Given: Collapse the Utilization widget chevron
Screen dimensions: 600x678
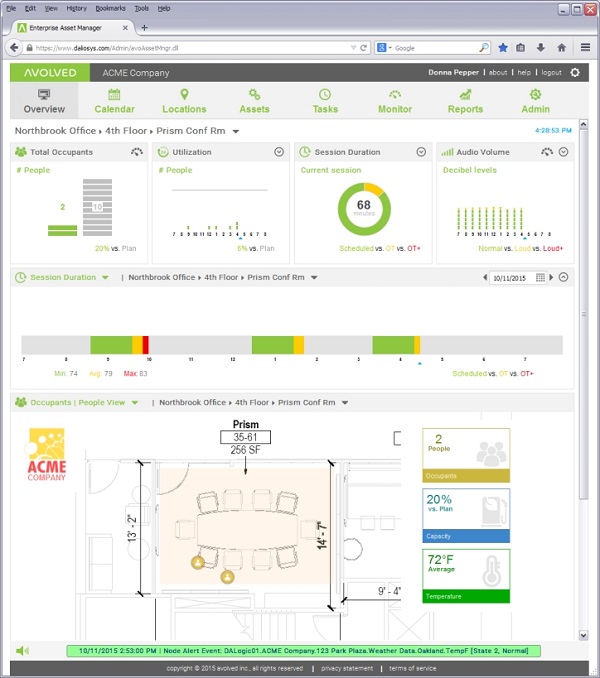Looking at the screenshot, I should [x=279, y=152].
